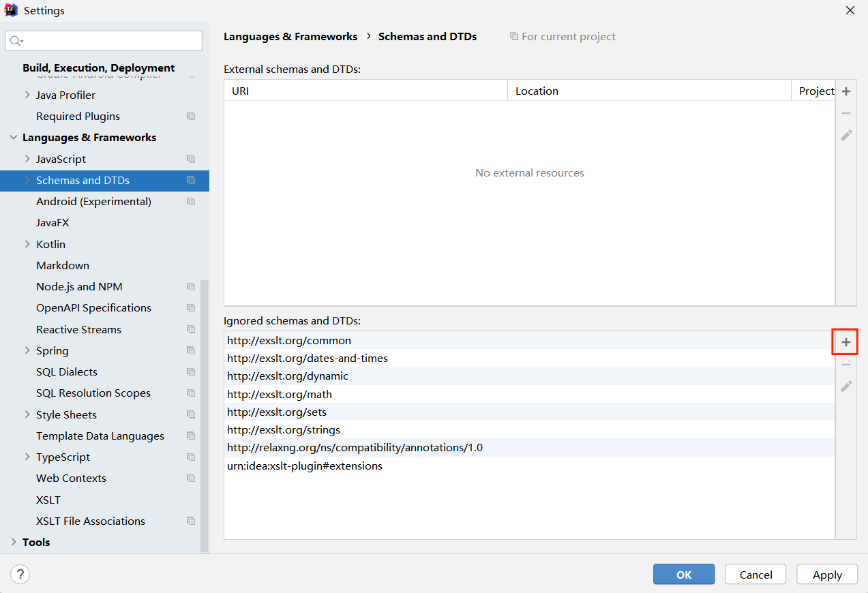Expand the Java Profiler tree node
This screenshot has height=593, width=868.
point(27,95)
